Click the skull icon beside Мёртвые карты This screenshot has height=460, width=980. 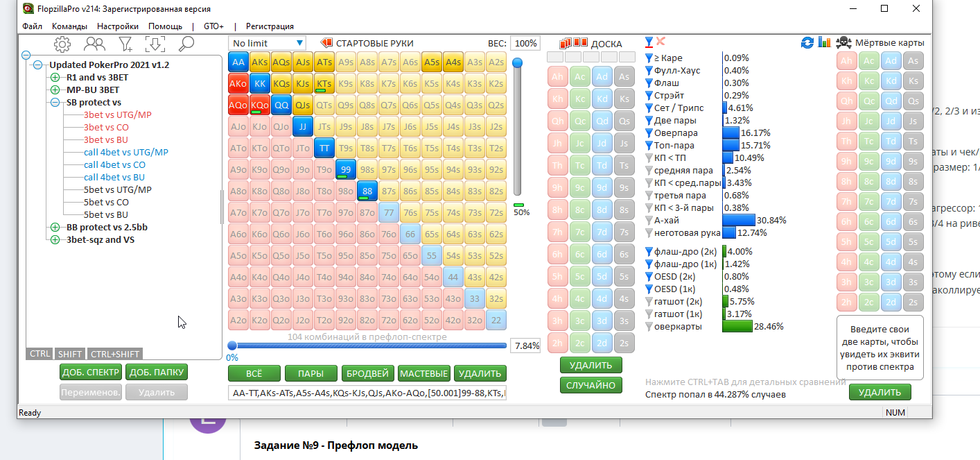(x=844, y=43)
